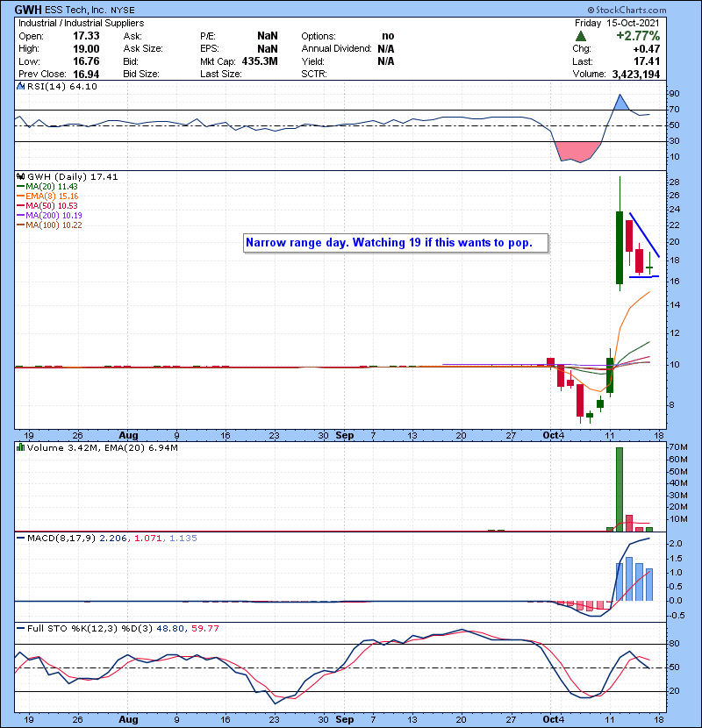Click the date Friday 15-Oct-2021

tap(617, 23)
